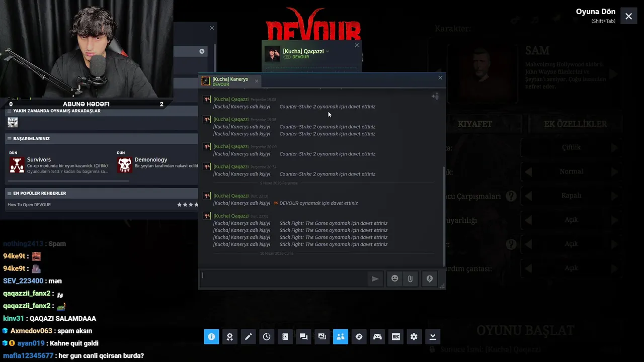The width and height of the screenshot is (644, 362).
Task: Start voice chat with the microphone icon
Action: pyautogui.click(x=430, y=279)
